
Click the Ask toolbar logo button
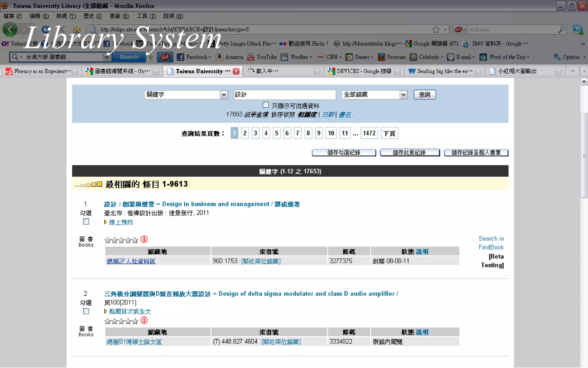coord(165,57)
